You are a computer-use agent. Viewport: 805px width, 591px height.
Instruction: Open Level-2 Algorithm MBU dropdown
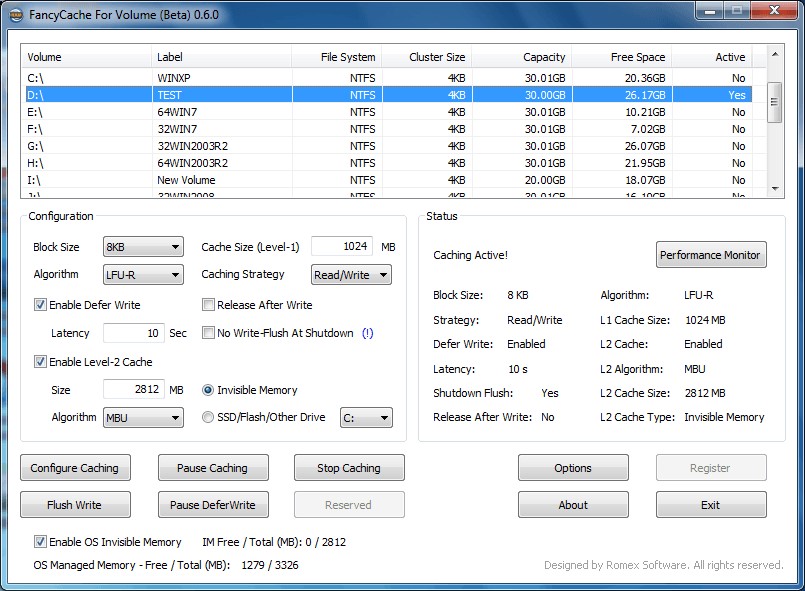[x=143, y=418]
